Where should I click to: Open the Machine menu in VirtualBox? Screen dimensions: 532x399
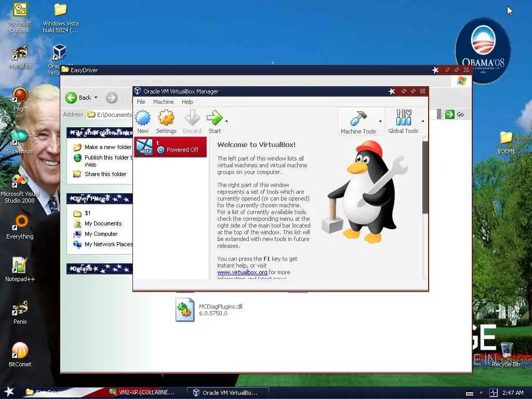point(164,102)
